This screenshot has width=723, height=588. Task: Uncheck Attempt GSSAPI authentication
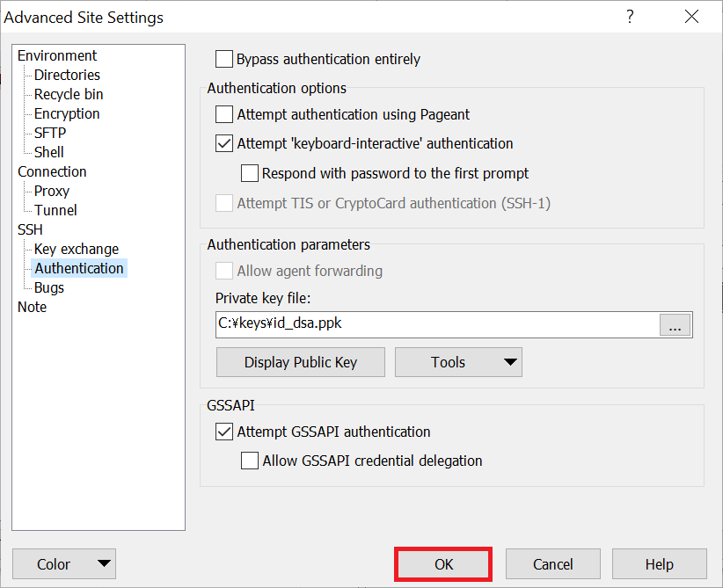224,432
